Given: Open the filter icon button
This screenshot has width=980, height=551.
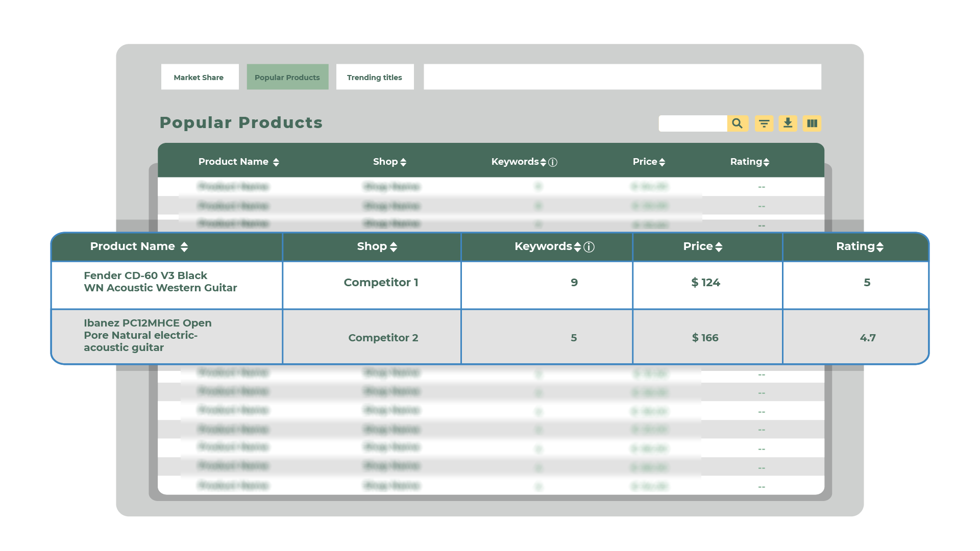Looking at the screenshot, I should (x=764, y=123).
